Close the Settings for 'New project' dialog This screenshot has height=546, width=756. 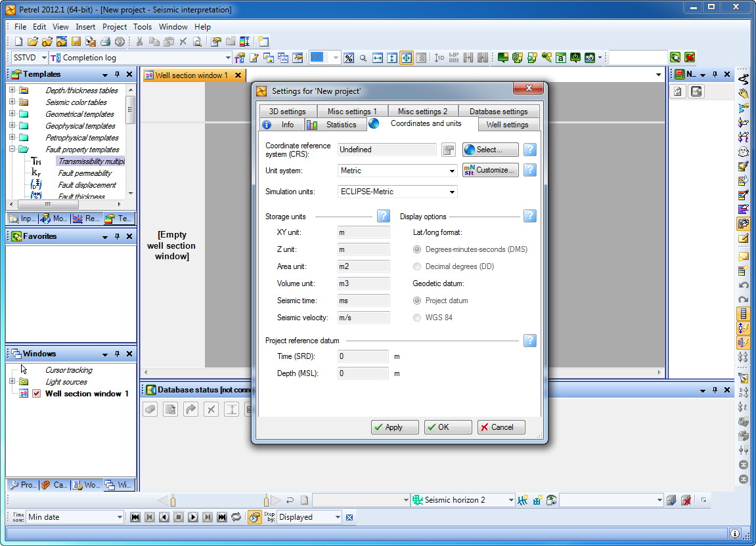click(x=529, y=88)
